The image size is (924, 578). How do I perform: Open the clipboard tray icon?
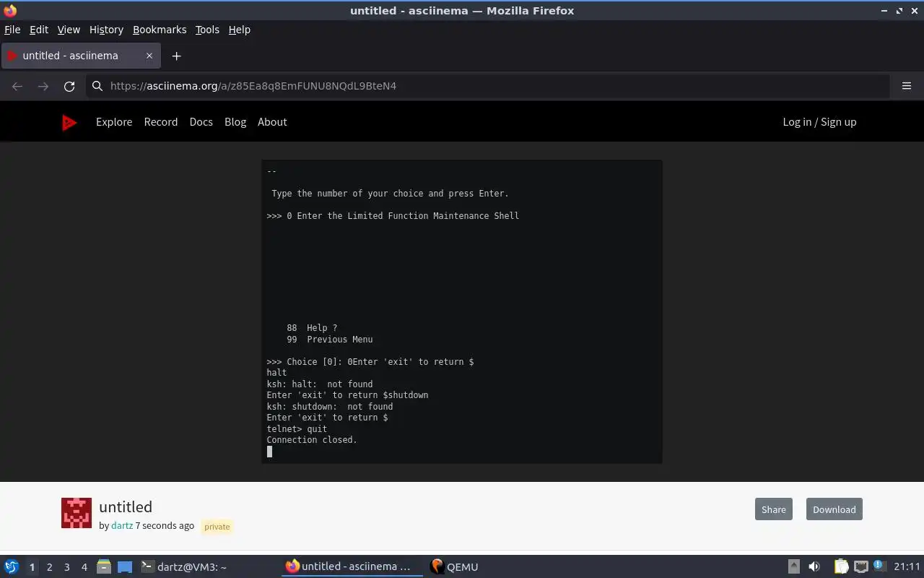point(841,566)
